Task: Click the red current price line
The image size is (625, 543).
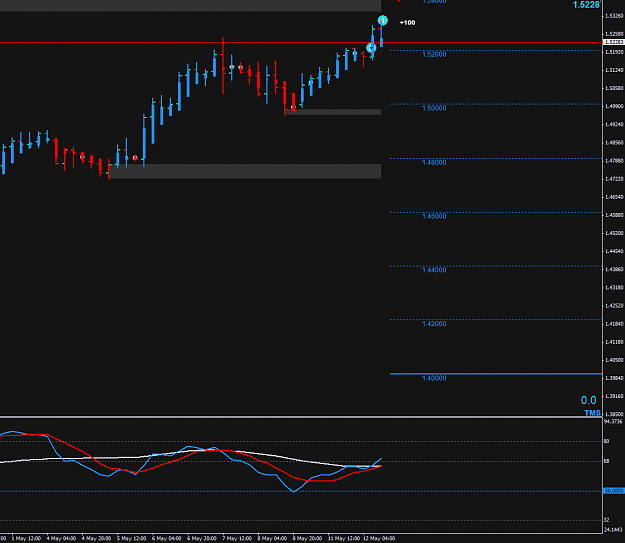Action: click(301, 42)
